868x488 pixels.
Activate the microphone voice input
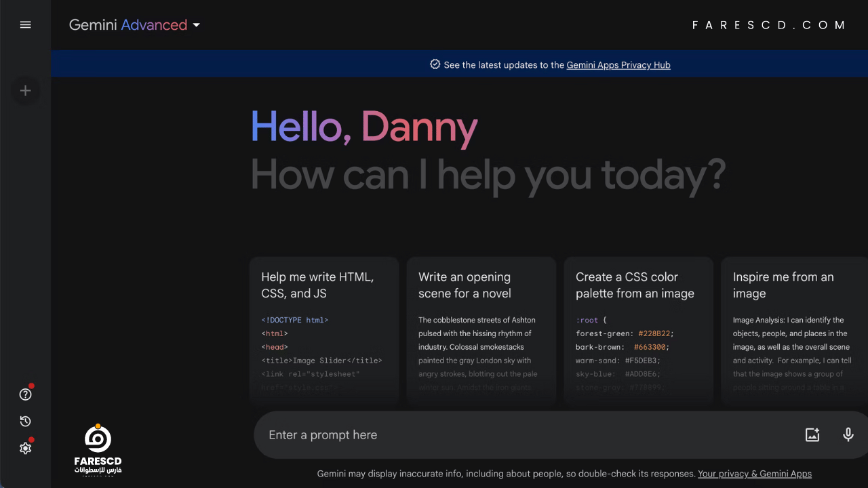coord(848,435)
